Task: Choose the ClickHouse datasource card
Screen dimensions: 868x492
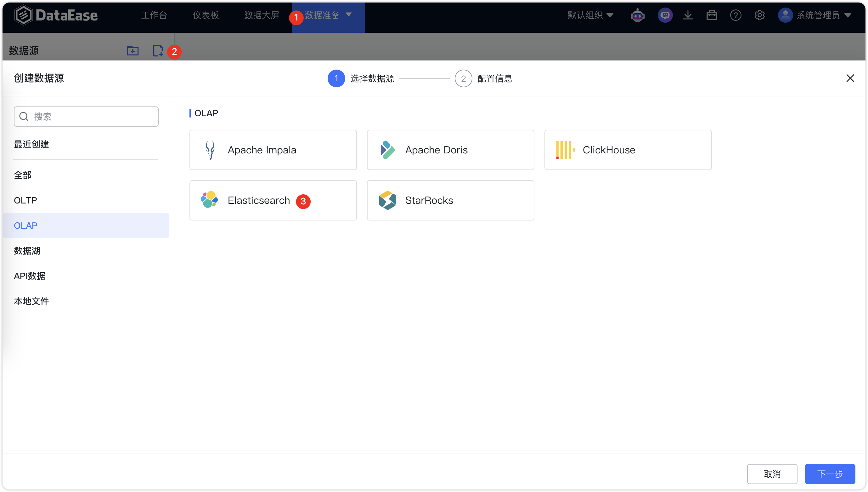Action: (628, 150)
